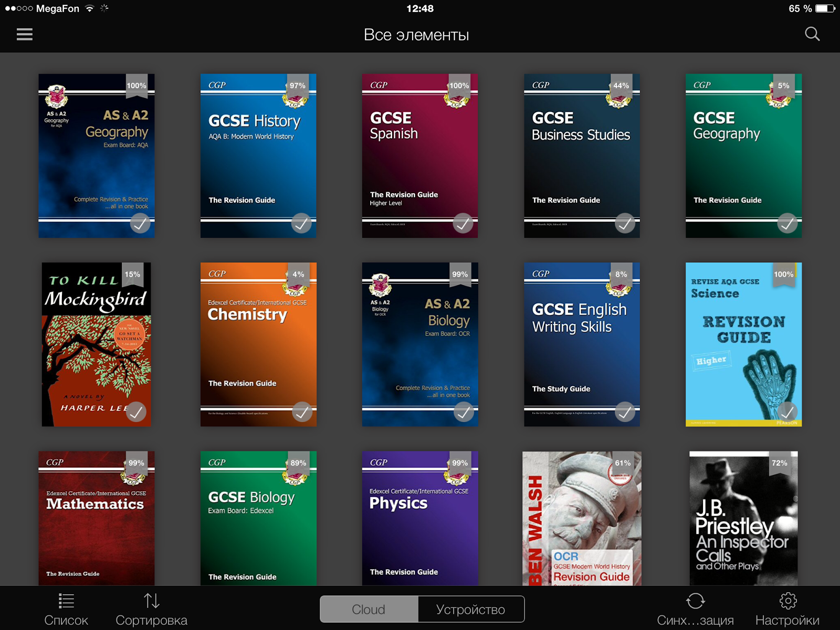Screen dimensions: 840x630
Task: Tap the battery indicator in status bar
Action: click(825, 8)
